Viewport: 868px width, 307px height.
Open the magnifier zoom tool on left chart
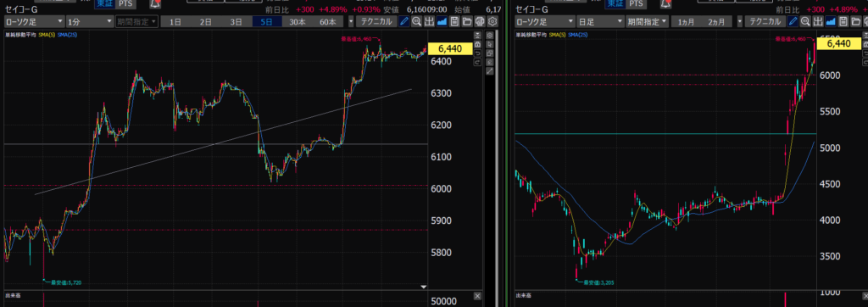pyautogui.click(x=416, y=21)
